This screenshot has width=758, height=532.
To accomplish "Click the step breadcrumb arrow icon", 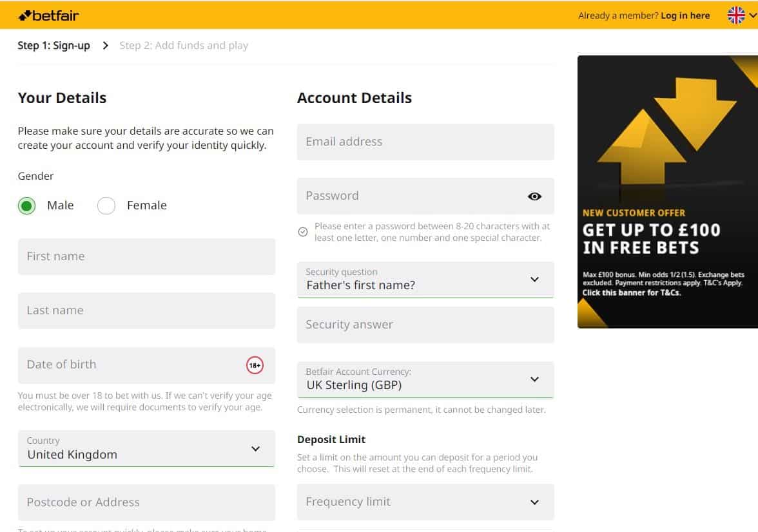I will pyautogui.click(x=105, y=46).
